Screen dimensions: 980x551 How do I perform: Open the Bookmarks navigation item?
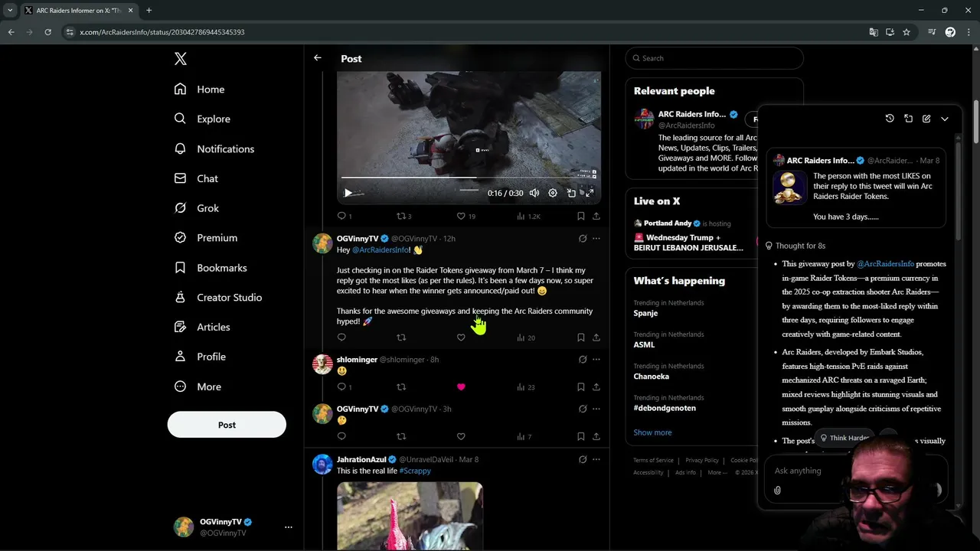tap(211, 268)
